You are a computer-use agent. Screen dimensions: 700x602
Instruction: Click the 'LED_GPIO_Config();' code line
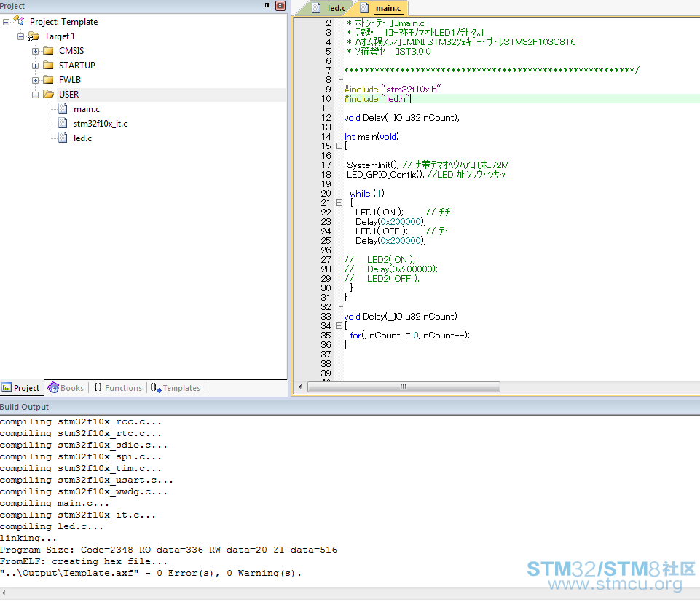386,175
